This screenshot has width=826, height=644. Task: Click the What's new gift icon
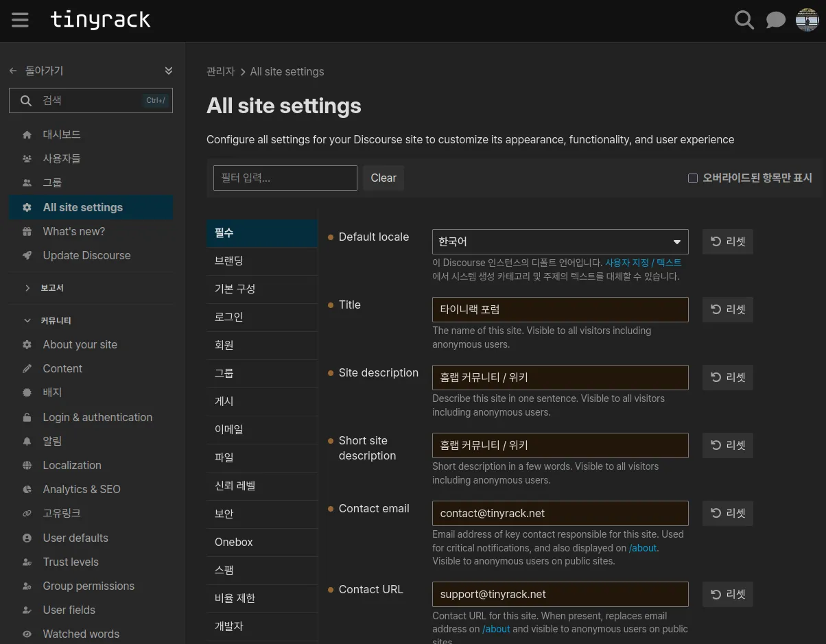pyautogui.click(x=27, y=231)
